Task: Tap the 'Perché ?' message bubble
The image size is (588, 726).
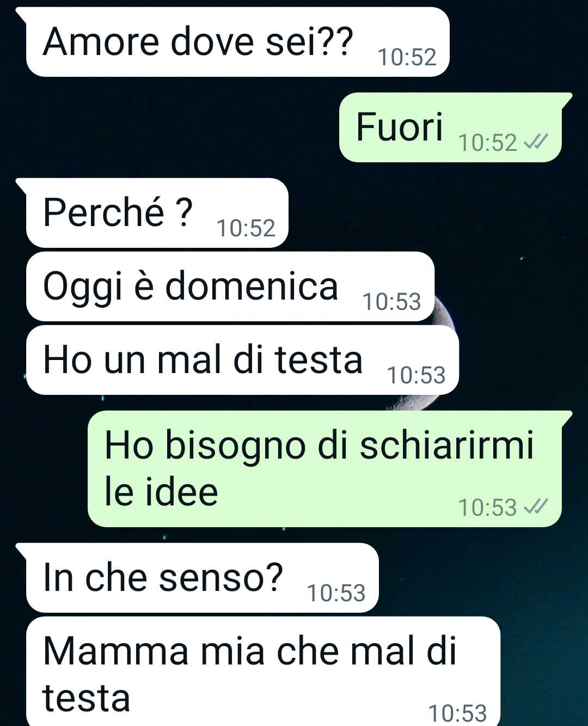Action: [x=157, y=213]
